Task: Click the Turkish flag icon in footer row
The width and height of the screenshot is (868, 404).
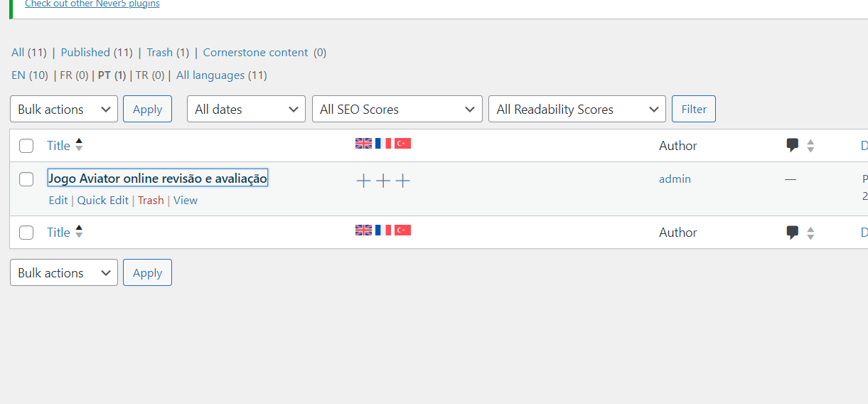Action: tap(402, 230)
